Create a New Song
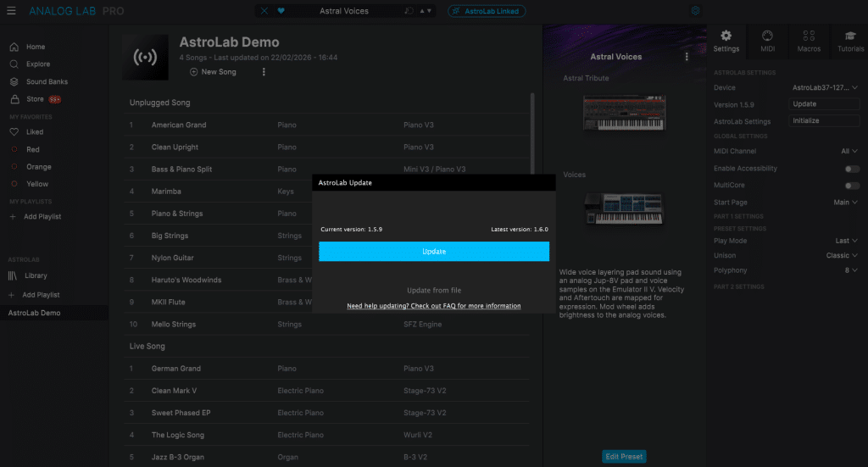This screenshot has width=868, height=467. [x=213, y=72]
